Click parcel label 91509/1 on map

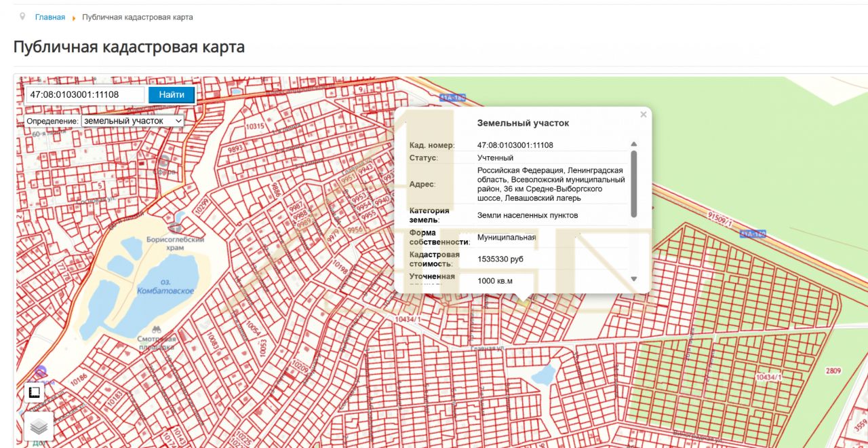(x=719, y=218)
